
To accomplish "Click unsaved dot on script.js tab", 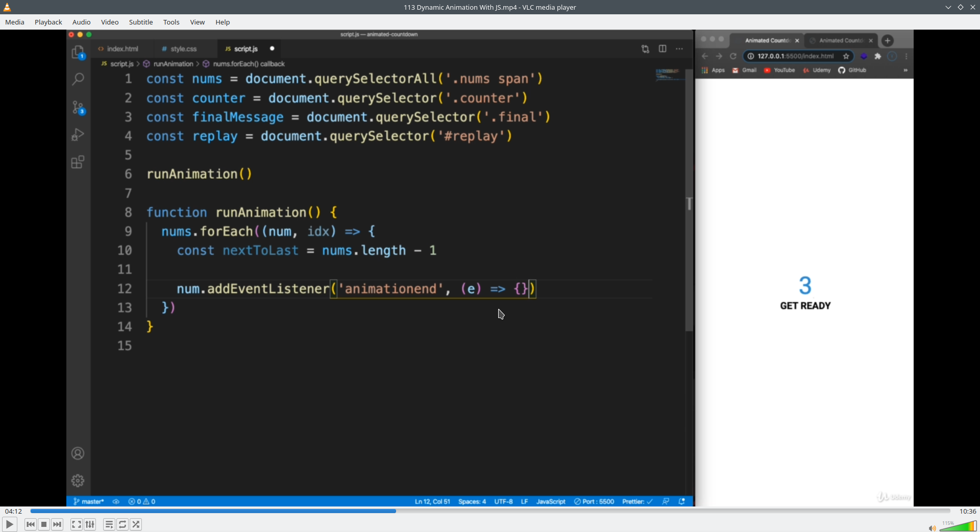I will 272,49.
